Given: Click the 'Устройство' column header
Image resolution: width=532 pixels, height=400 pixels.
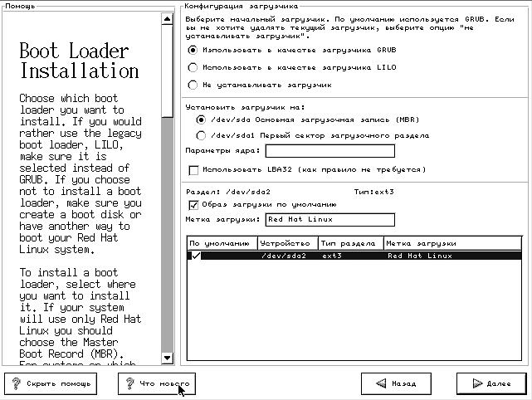Looking at the screenshot, I should [287, 244].
